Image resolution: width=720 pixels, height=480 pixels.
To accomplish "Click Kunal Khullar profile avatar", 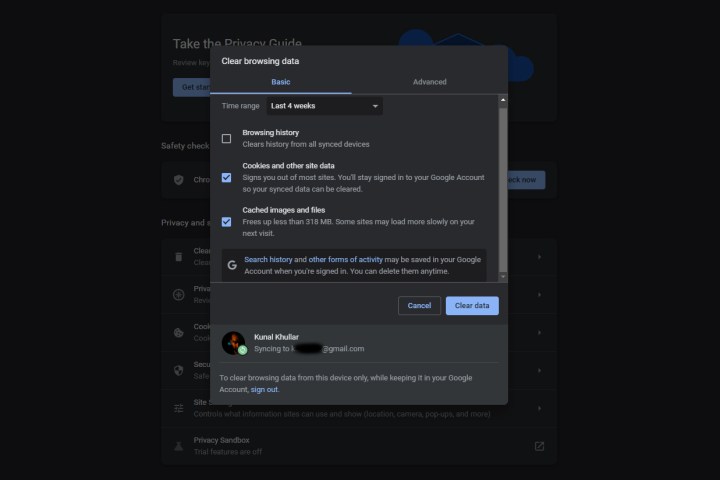I will 234,343.
